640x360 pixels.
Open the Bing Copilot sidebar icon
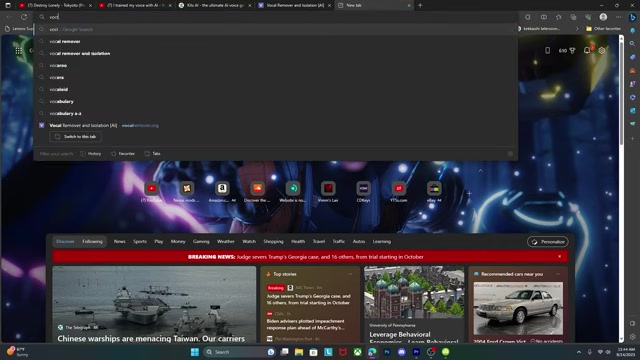[632, 17]
